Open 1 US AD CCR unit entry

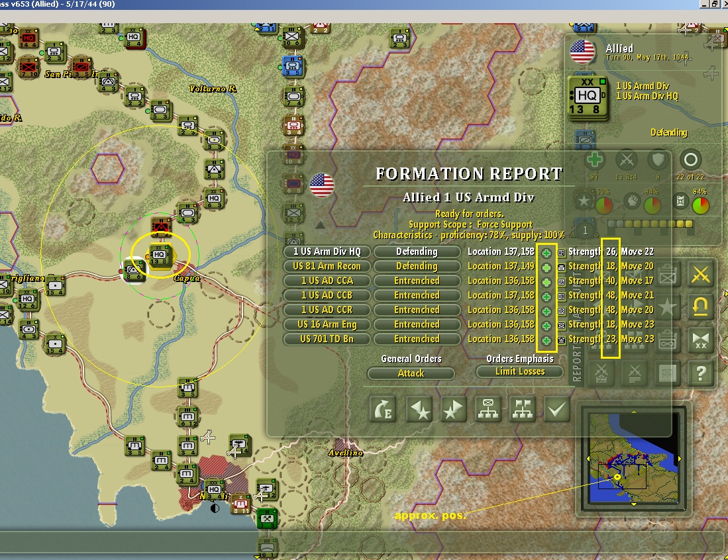click(x=327, y=310)
